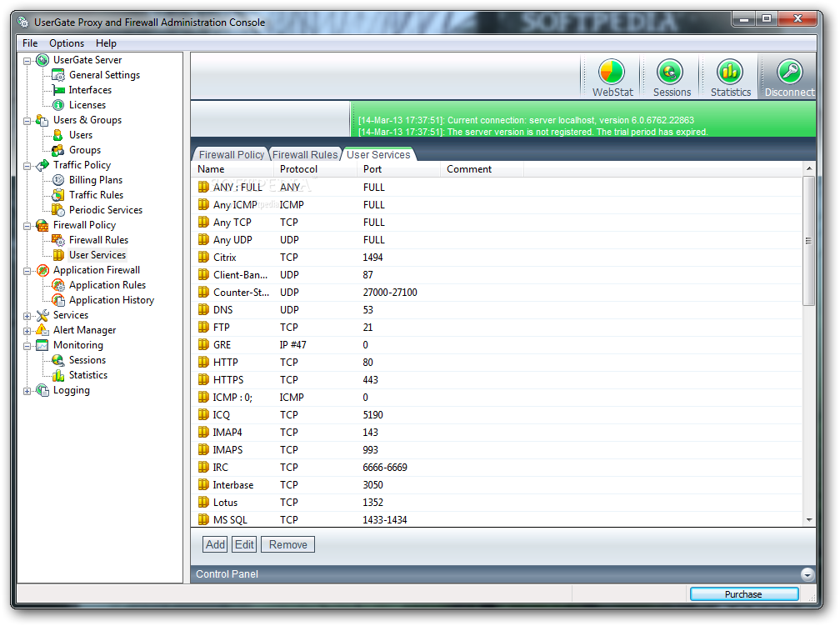Collapse the Users & Groups node
The height and width of the screenshot is (626, 840).
[27, 121]
